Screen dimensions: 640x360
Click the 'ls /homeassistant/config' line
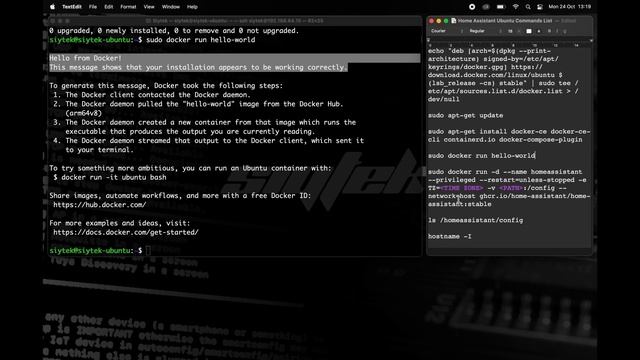(x=476, y=220)
